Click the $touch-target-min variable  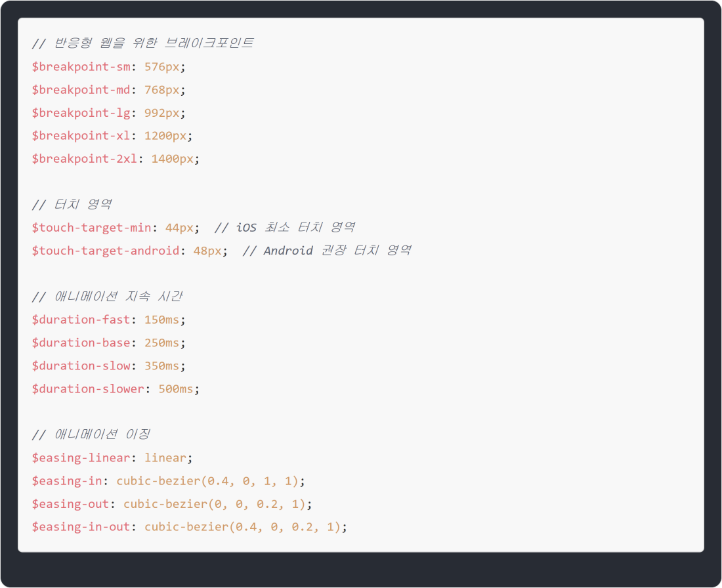91,228
